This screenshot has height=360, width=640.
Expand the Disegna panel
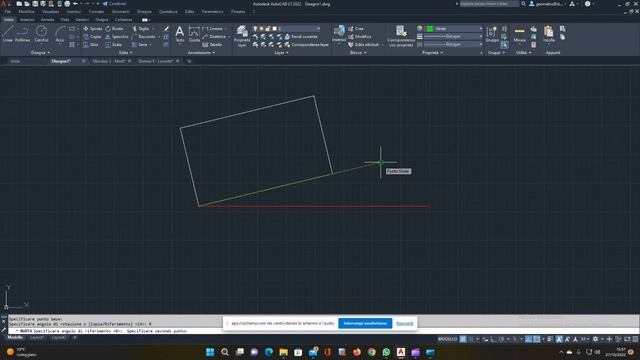tap(40, 53)
